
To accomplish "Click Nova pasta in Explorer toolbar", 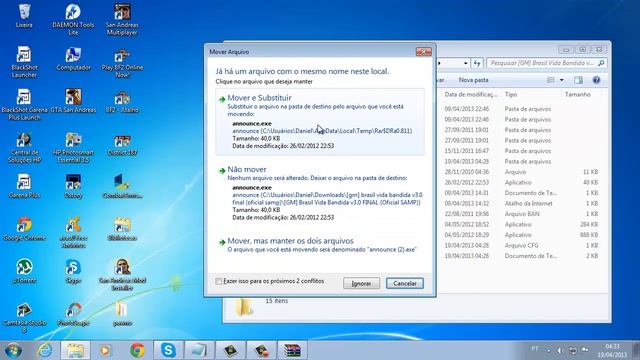I will [473, 80].
